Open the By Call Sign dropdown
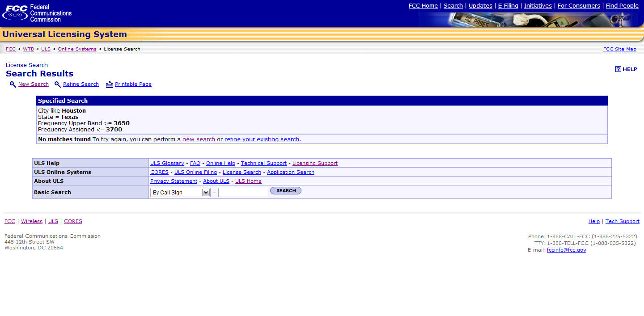The height and width of the screenshot is (316, 644). pyautogui.click(x=180, y=192)
